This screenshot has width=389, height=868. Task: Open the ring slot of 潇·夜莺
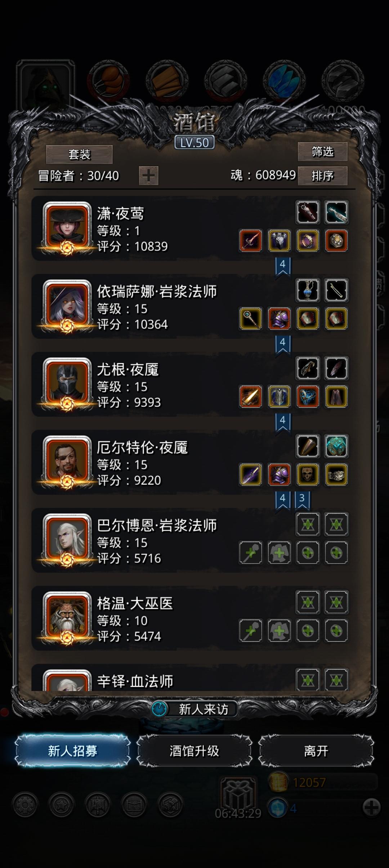pyautogui.click(x=308, y=241)
